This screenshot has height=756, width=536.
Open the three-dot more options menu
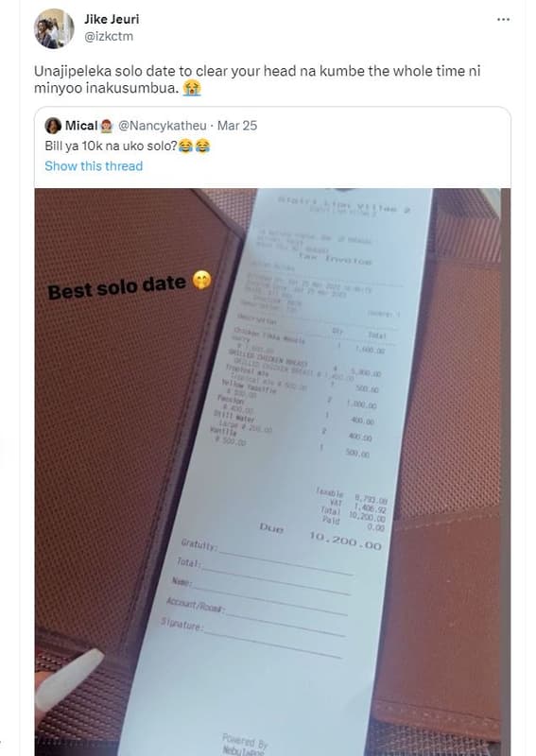pyautogui.click(x=503, y=19)
